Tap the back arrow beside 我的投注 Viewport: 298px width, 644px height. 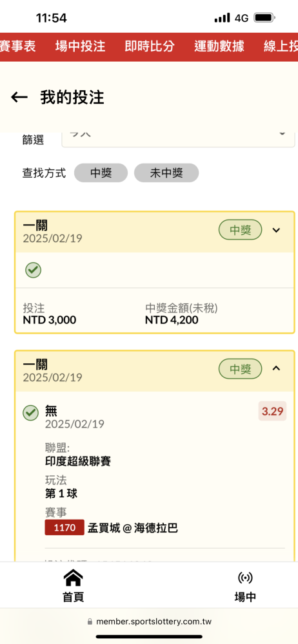click(19, 97)
